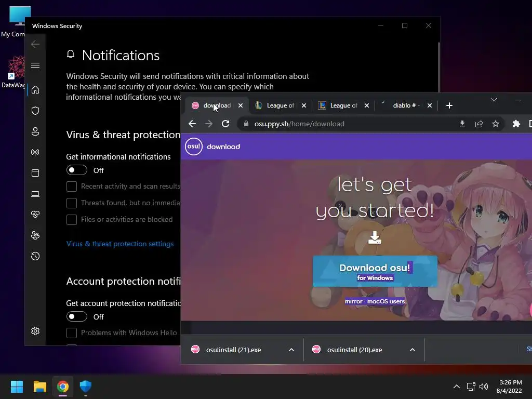
Task: Open osu!install (21).exe downloaded file
Action: [234, 350]
